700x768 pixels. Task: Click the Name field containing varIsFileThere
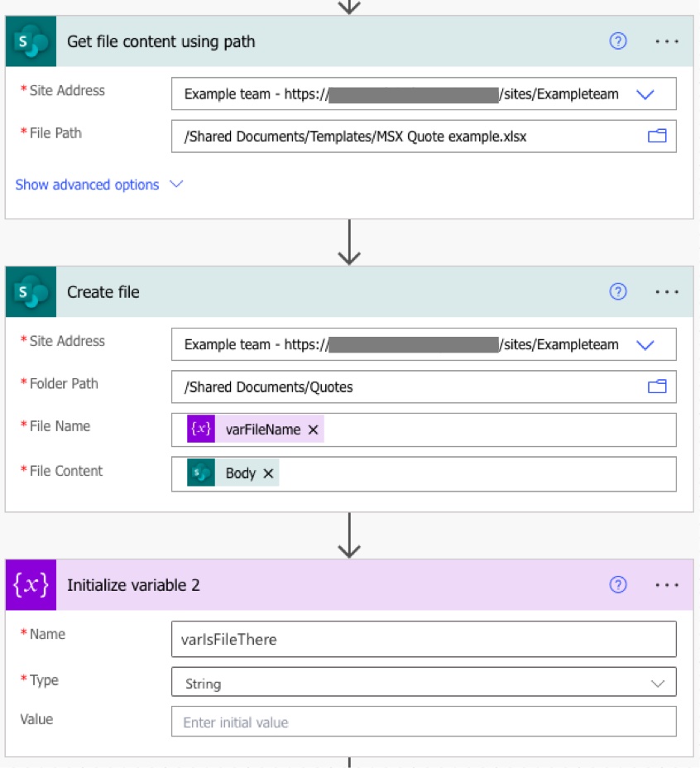tap(423, 640)
